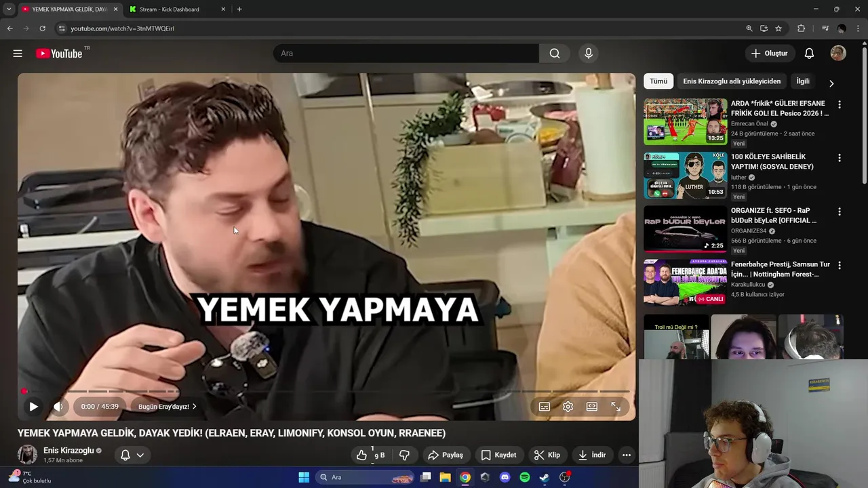This screenshot has height=488, width=868.
Task: Open YouTube notifications bell in the header
Action: coord(809,54)
